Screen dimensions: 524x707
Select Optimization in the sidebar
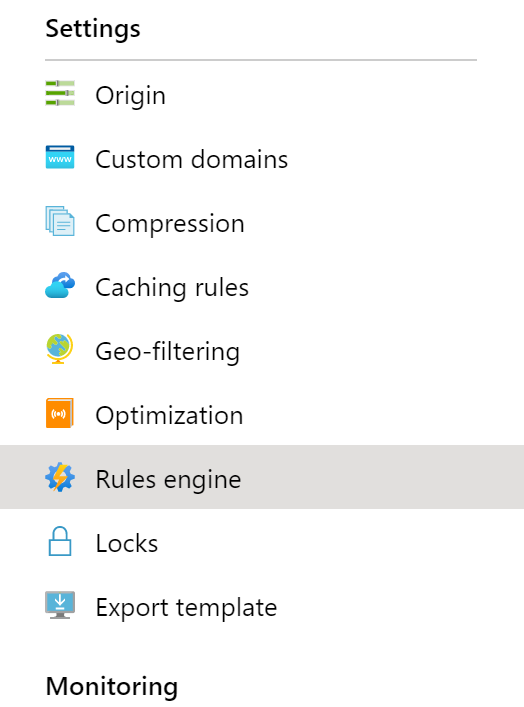[262, 414]
